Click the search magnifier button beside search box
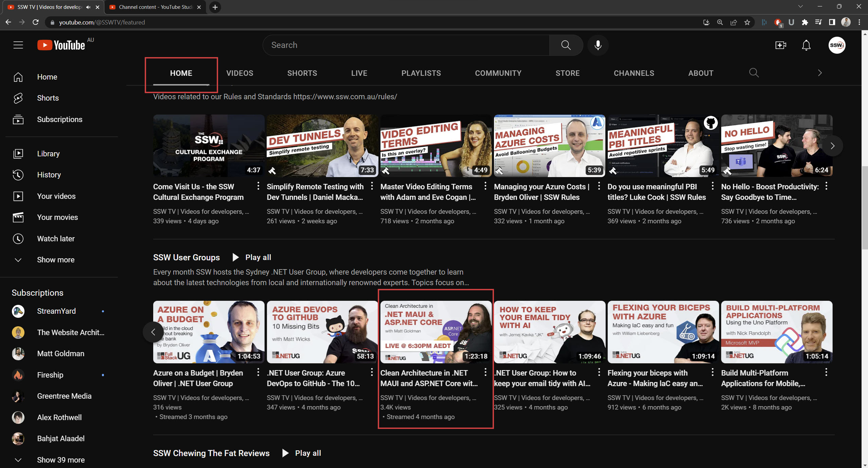 click(566, 45)
